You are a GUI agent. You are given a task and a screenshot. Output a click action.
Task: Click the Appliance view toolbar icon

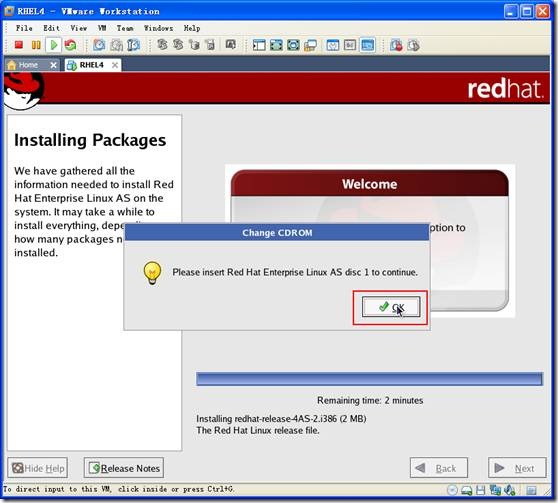coord(350,45)
